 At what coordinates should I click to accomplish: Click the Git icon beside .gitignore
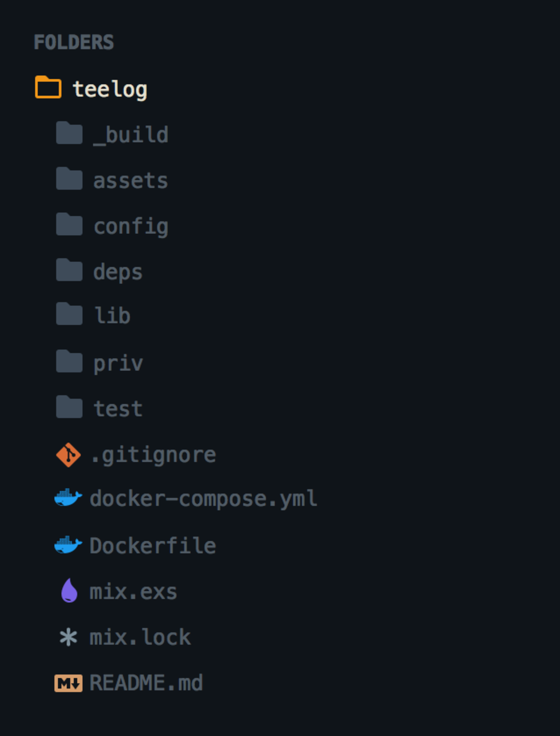[x=68, y=454]
